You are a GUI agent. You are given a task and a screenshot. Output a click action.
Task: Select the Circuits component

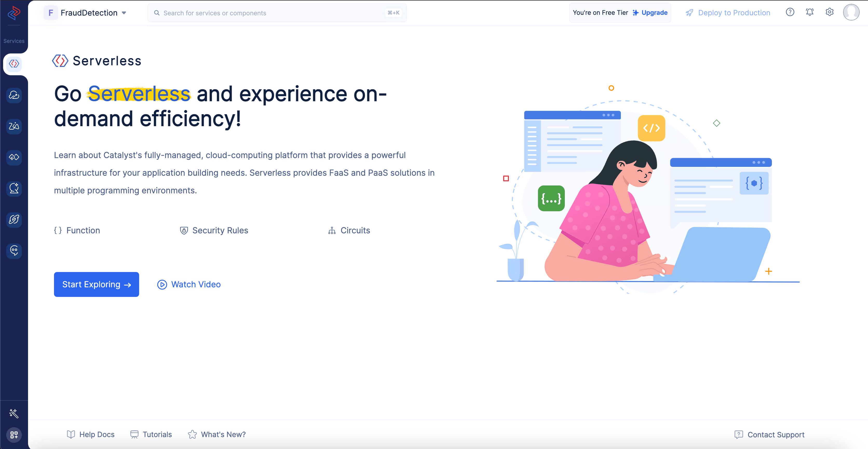click(x=349, y=230)
